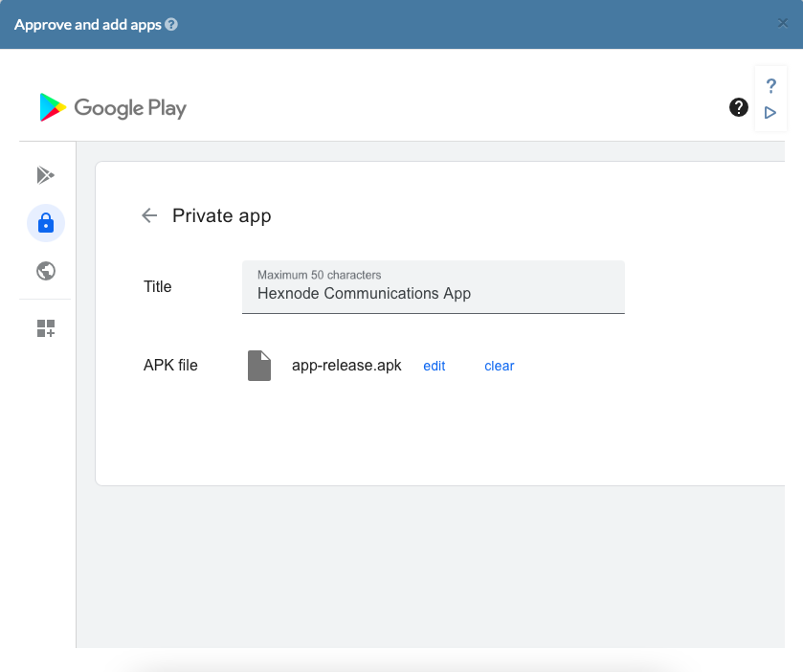Click the Approve and add apps title
The width and height of the screenshot is (803, 672).
[87, 25]
